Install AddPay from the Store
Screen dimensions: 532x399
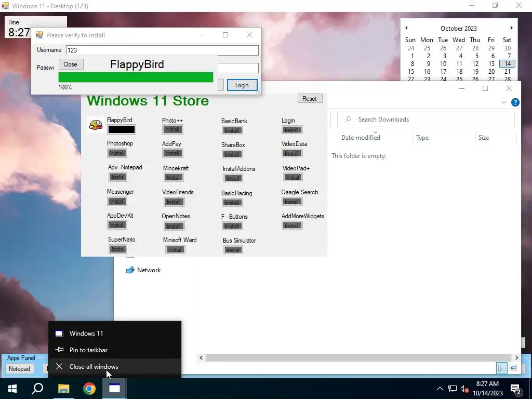click(172, 153)
